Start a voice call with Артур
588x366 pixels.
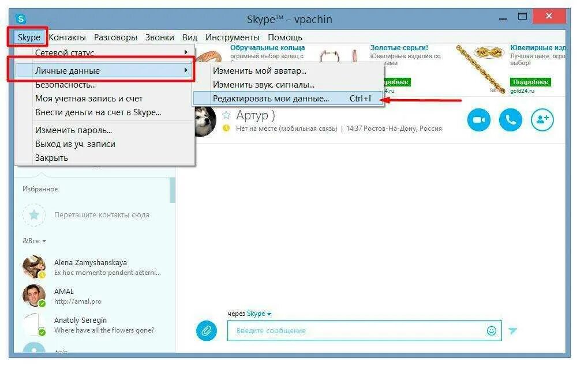(510, 120)
